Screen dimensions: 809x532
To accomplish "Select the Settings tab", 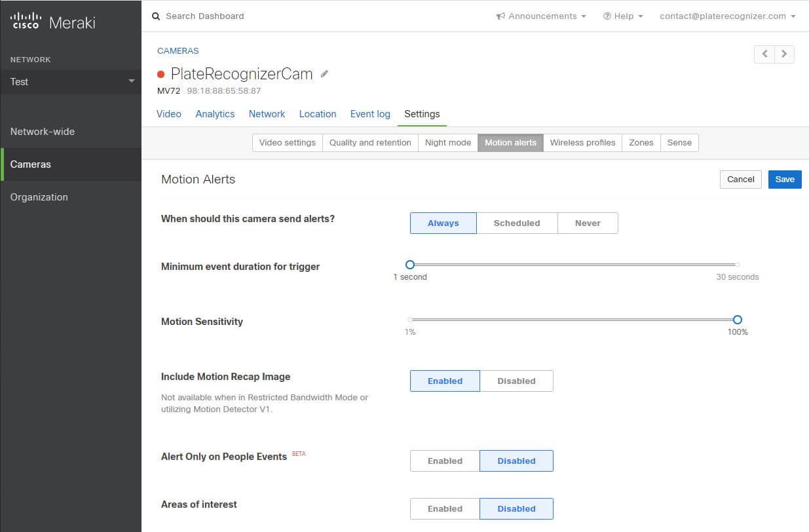I will tap(422, 114).
